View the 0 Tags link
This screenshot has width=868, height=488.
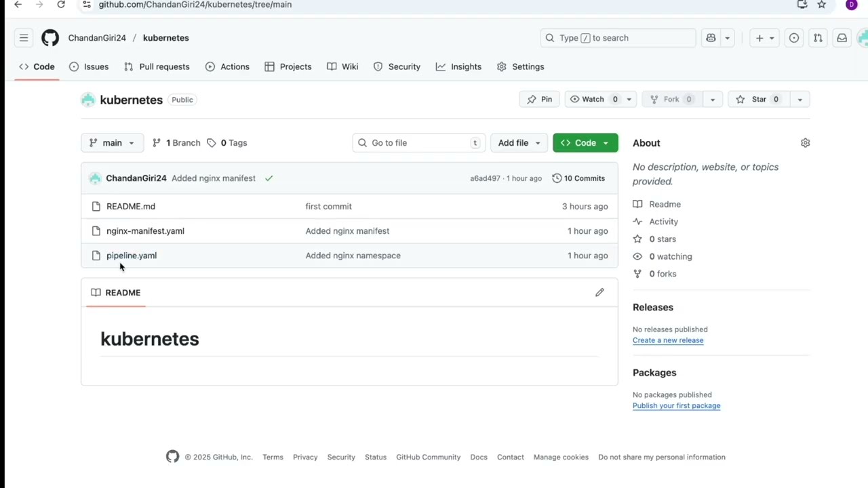227,143
